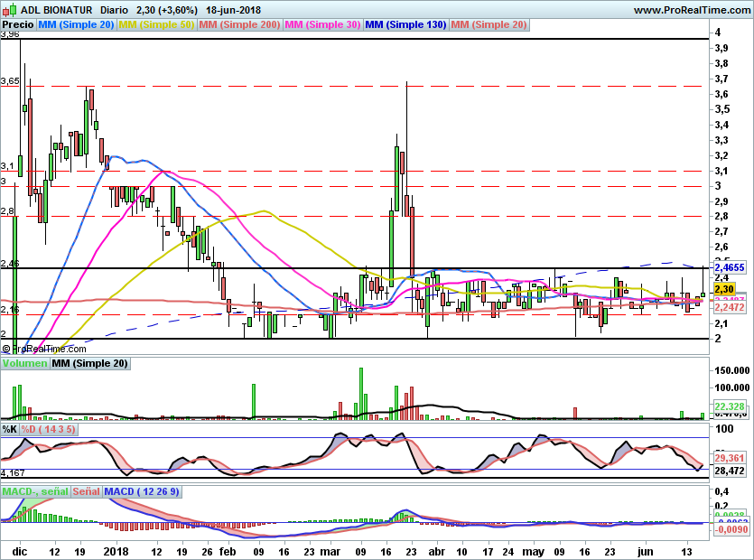This screenshot has height=560, width=754.
Task: Click the 13 date label on time axis
Action: click(686, 552)
